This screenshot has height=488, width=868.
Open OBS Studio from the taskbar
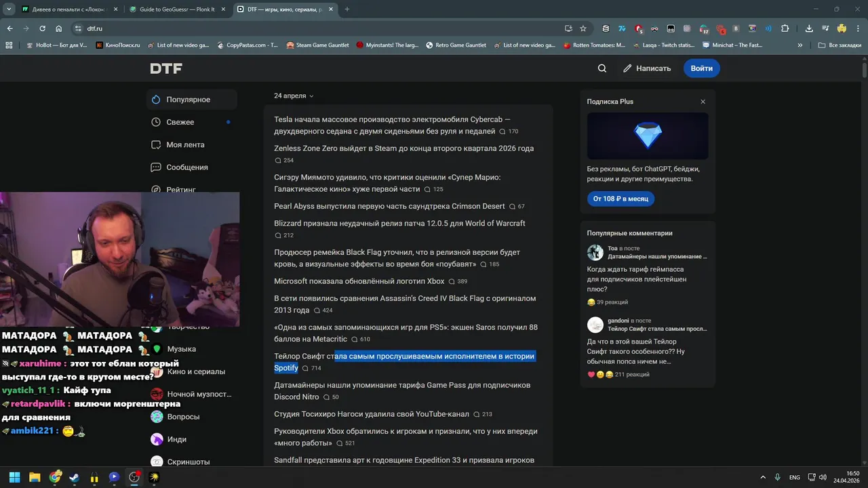(134, 477)
